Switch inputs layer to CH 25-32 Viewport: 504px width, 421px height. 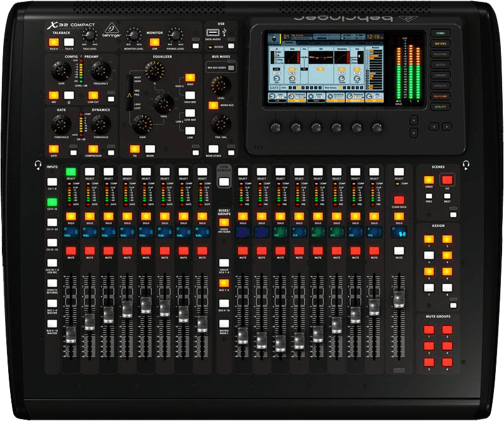(52, 242)
